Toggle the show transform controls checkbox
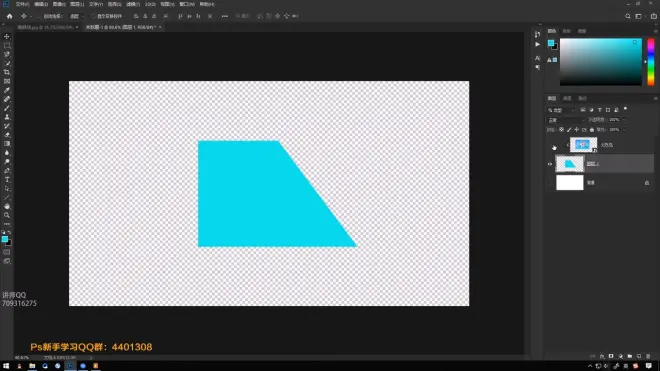660x371 pixels. coord(93,16)
